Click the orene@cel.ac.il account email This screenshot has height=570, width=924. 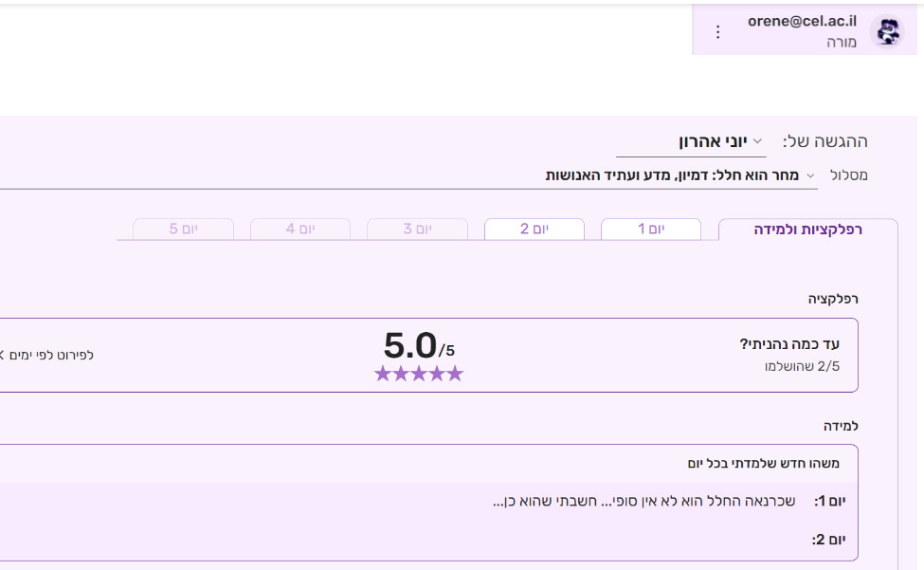(802, 21)
